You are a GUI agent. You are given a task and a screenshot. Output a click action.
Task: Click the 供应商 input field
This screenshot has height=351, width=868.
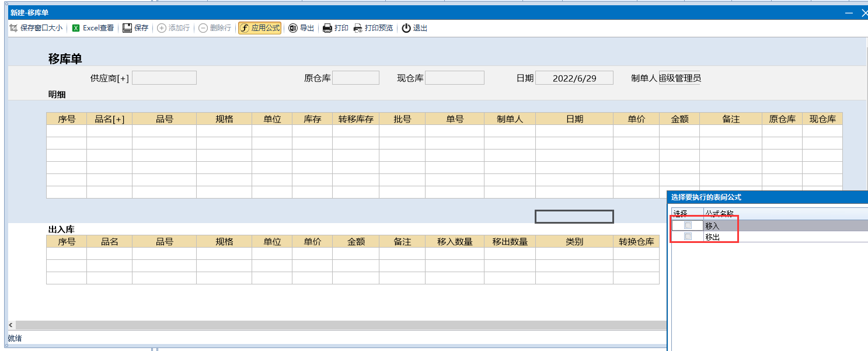[164, 78]
